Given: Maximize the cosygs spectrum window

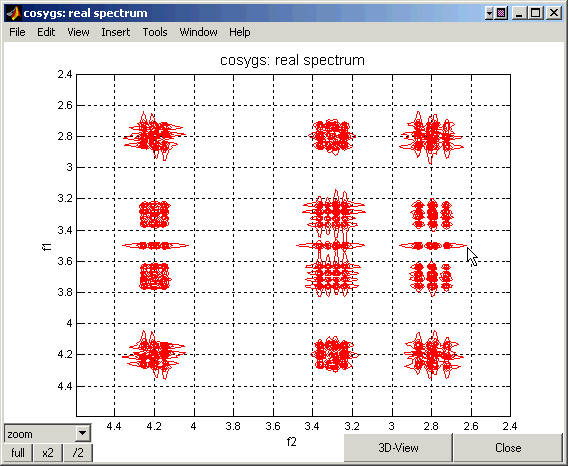Looking at the screenshot, I should [535, 13].
